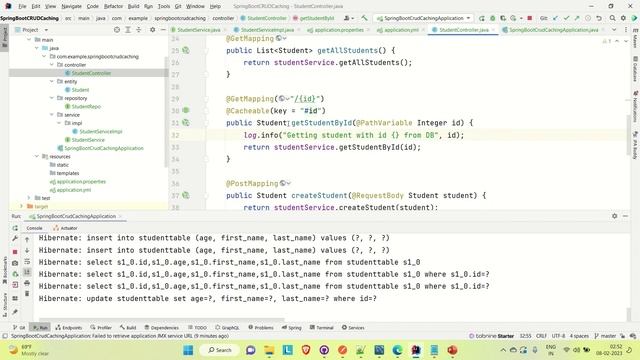Open Project panel options gear
640x360 pixels.
click(152, 30)
